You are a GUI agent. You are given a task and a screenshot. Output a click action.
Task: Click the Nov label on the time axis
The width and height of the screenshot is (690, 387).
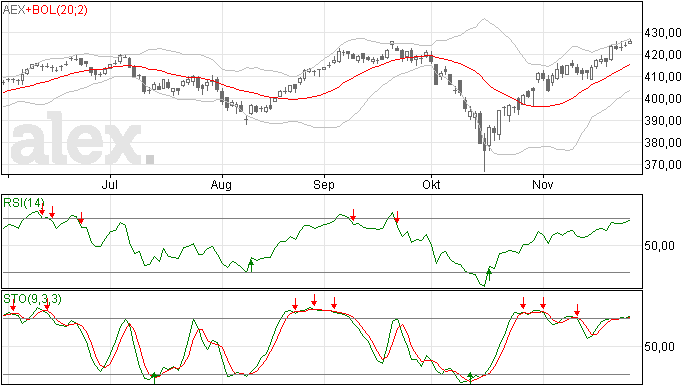[543, 184]
